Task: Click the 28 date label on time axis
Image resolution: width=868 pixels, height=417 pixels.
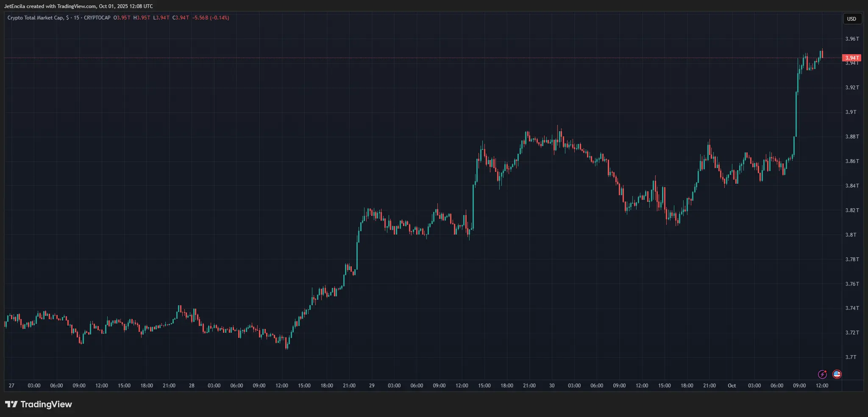Action: point(192,386)
